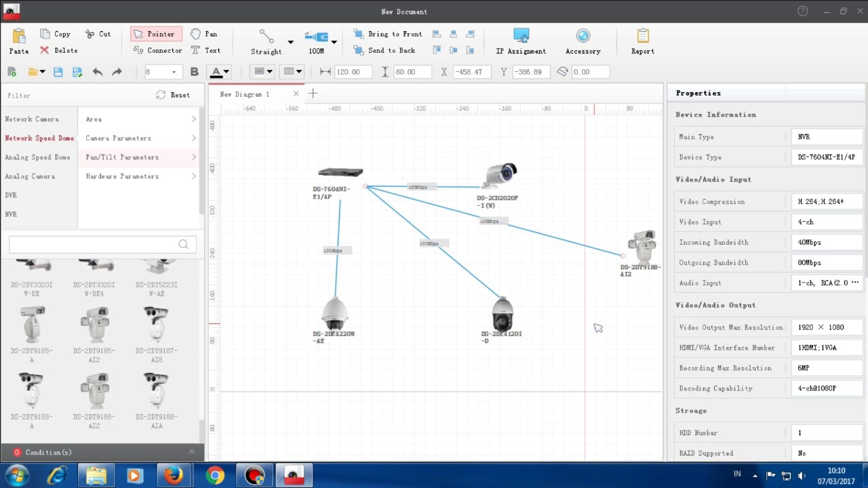Select the Text tool
Viewport: 868px width, 488px height.
(205, 50)
